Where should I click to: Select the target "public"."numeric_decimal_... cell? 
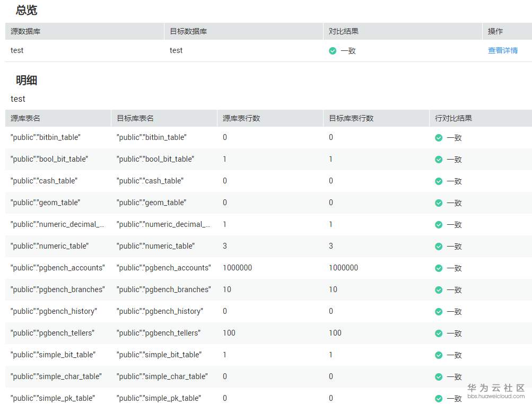[163, 224]
